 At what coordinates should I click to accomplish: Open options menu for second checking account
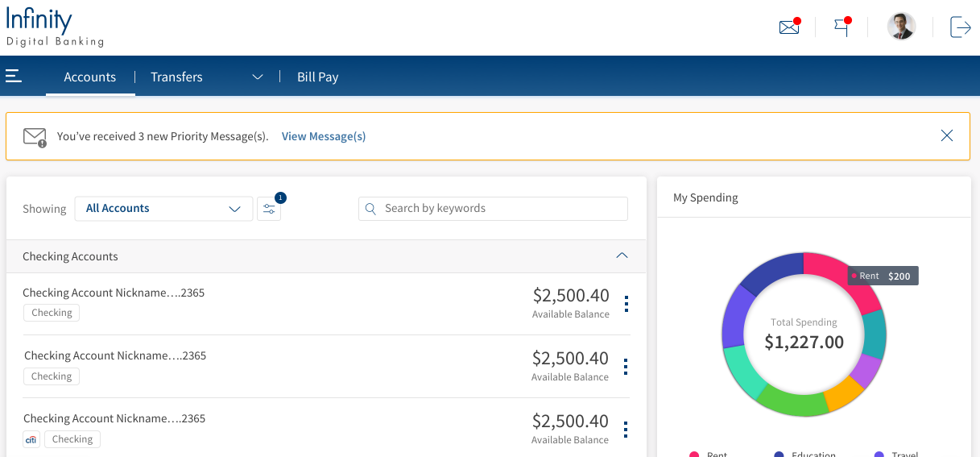626,367
